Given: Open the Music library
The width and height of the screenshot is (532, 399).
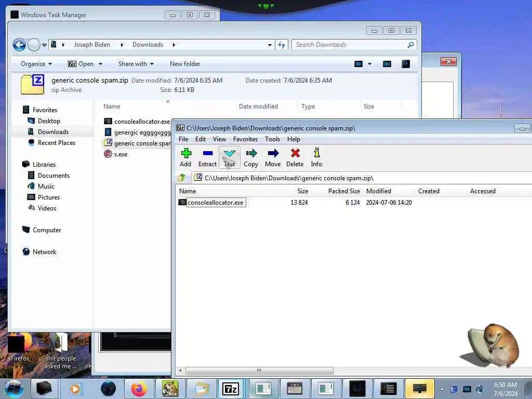Looking at the screenshot, I should point(46,187).
